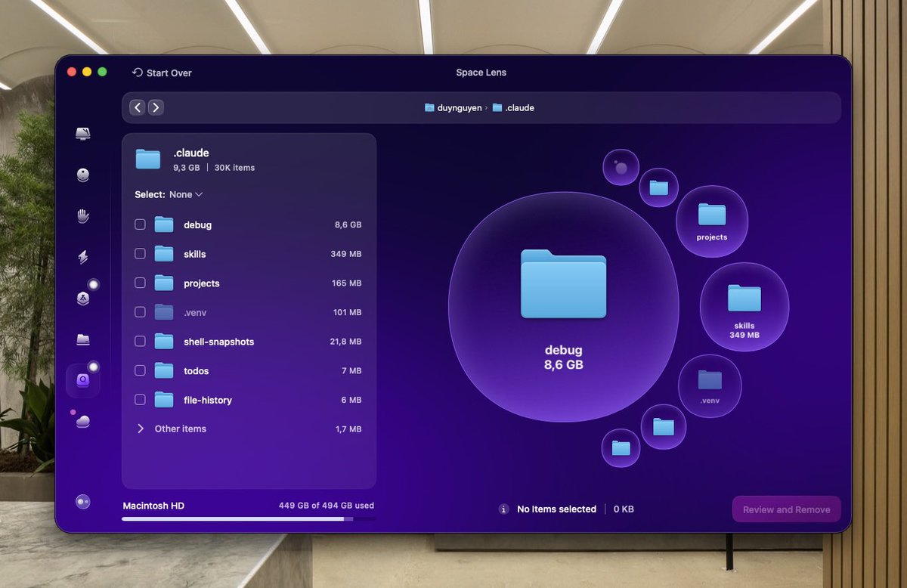Click the Macintosh HD storage usage bar
The width and height of the screenshot is (907, 588).
[x=249, y=519]
